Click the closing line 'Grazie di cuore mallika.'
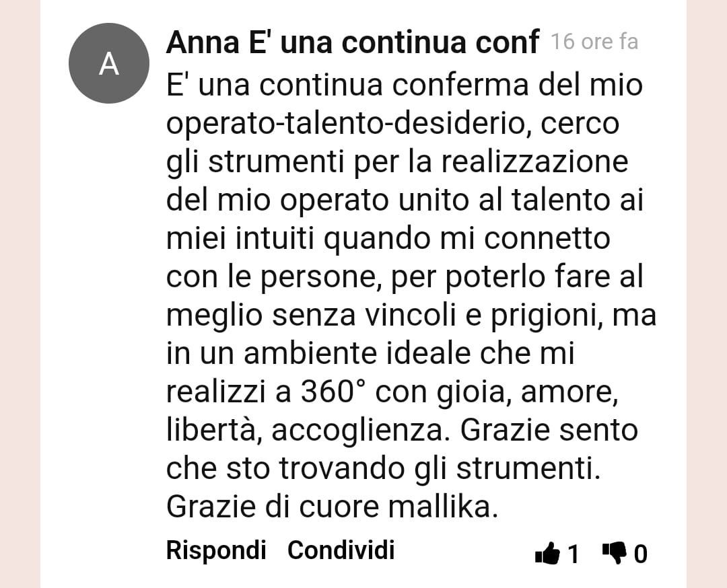727x588 pixels. pyautogui.click(x=332, y=507)
